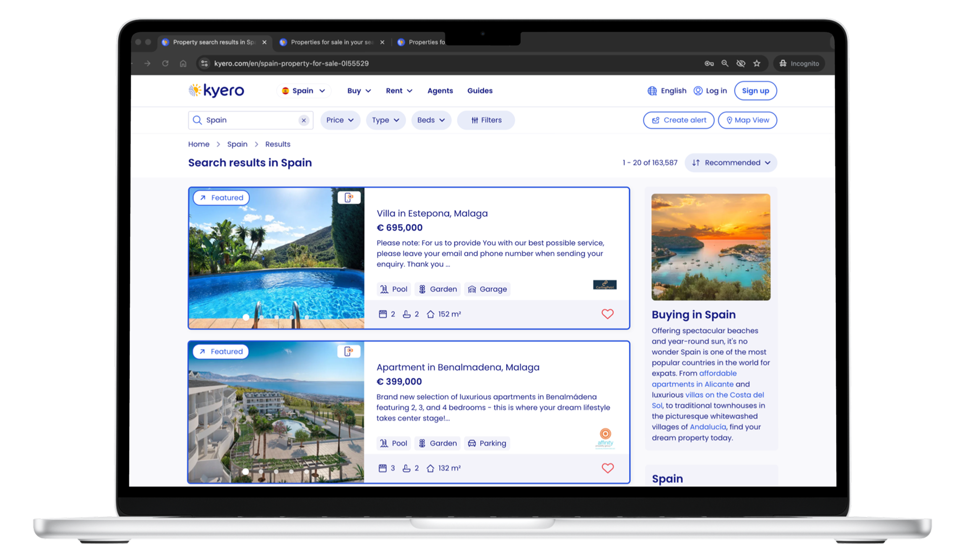Image resolution: width=958 pixels, height=560 pixels.
Task: Click the browser home icon
Action: point(183,63)
